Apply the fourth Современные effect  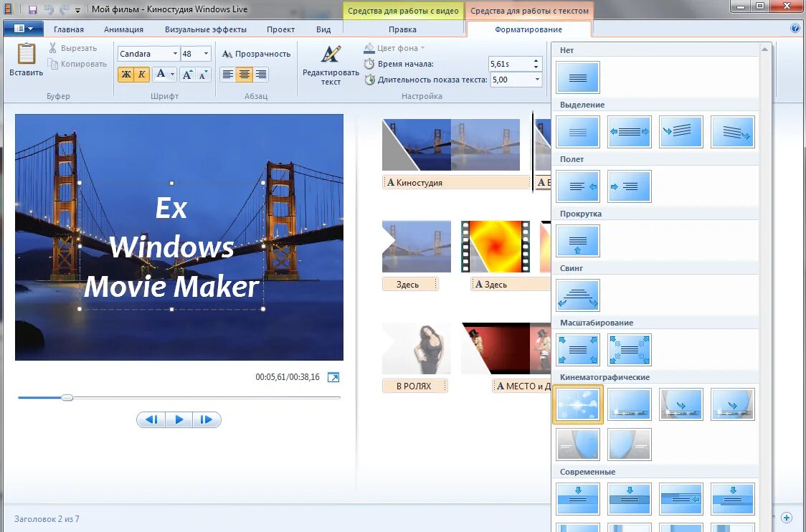click(732, 498)
